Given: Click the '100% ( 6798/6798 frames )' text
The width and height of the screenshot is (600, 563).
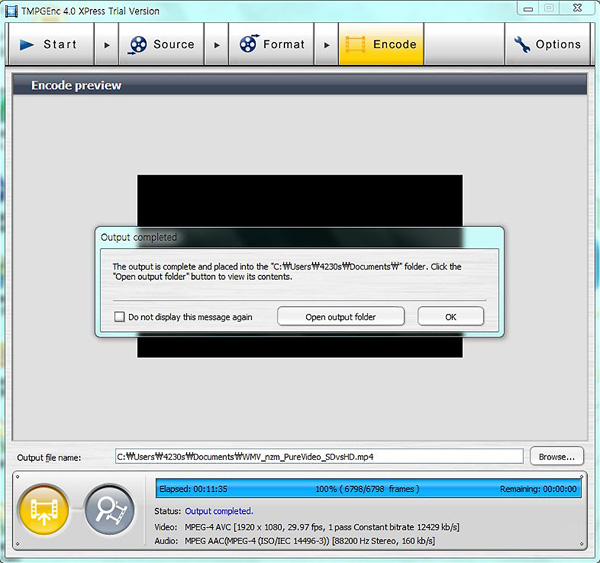Looking at the screenshot, I should (367, 489).
